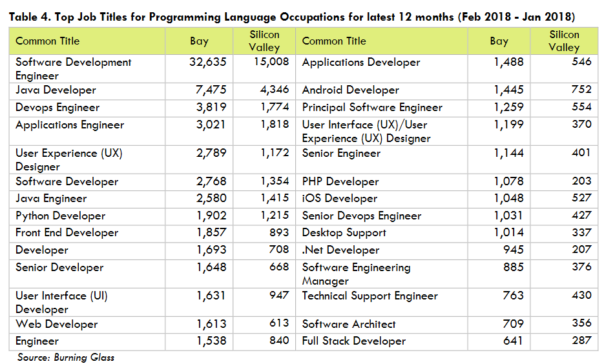Click the value 668

(279, 267)
